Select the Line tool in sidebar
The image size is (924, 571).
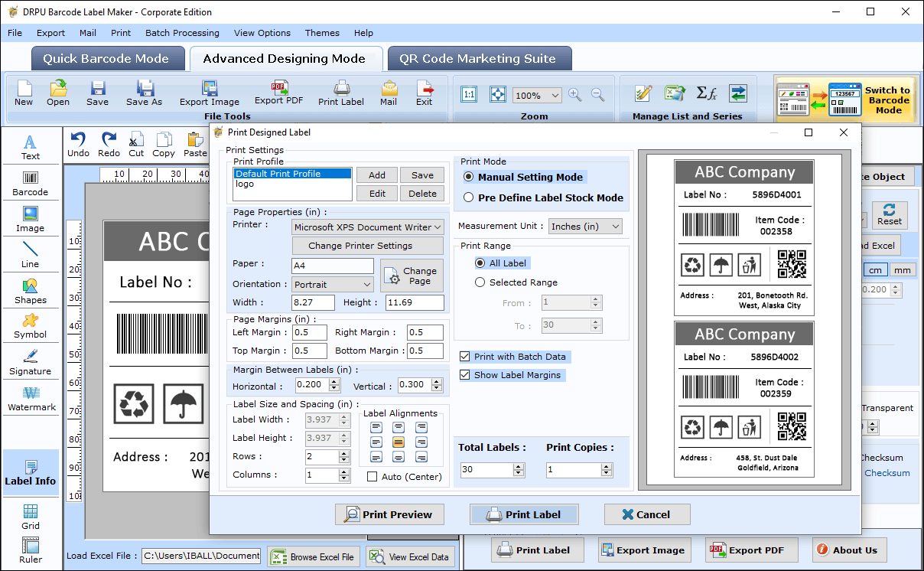(x=31, y=256)
